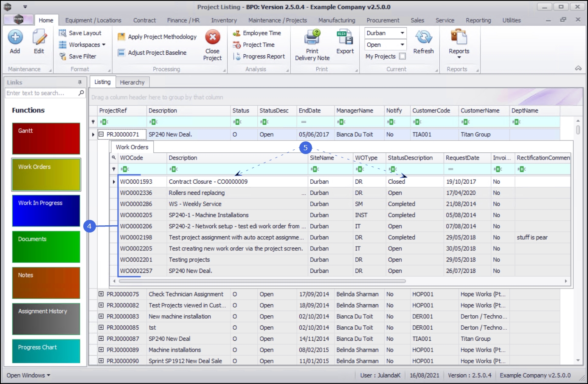Open the Durban site dropdown
The height and width of the screenshot is (384, 588).
(x=402, y=33)
